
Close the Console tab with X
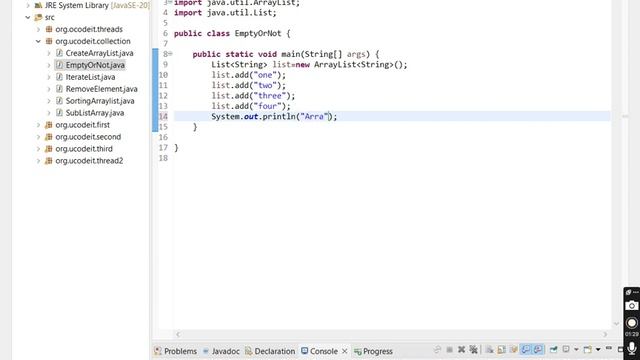point(344,351)
